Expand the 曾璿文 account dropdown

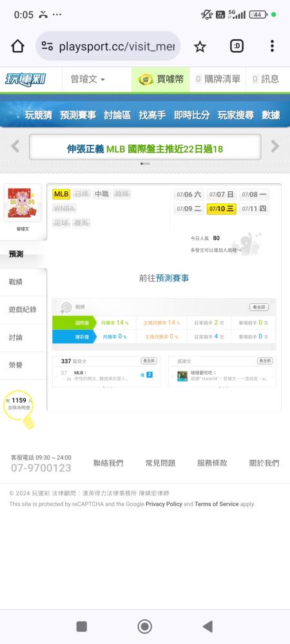pyautogui.click(x=88, y=79)
